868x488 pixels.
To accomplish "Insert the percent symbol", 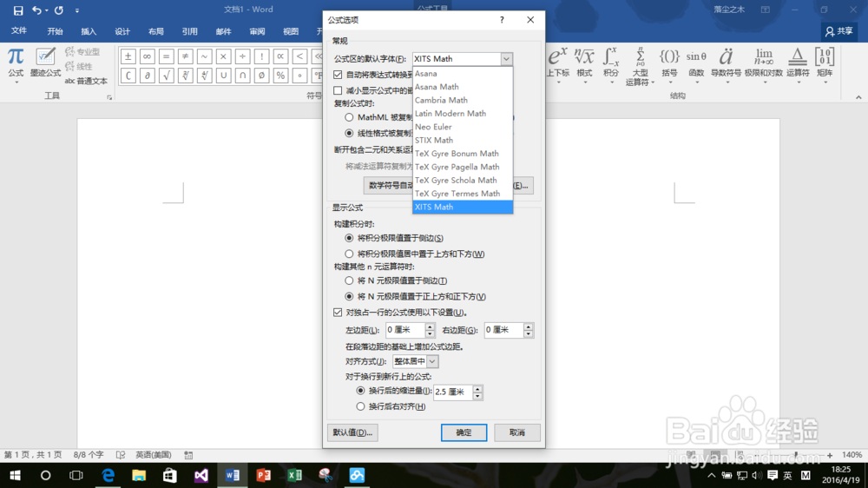I will tap(280, 76).
